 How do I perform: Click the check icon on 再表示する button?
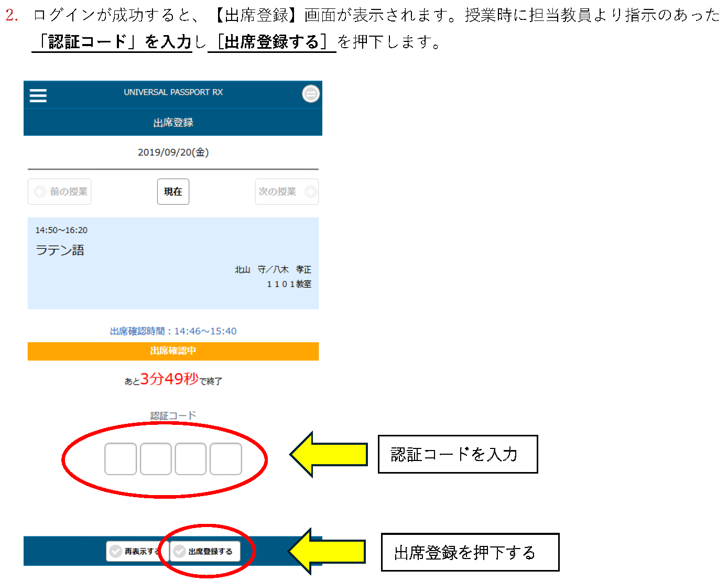pyautogui.click(x=116, y=551)
